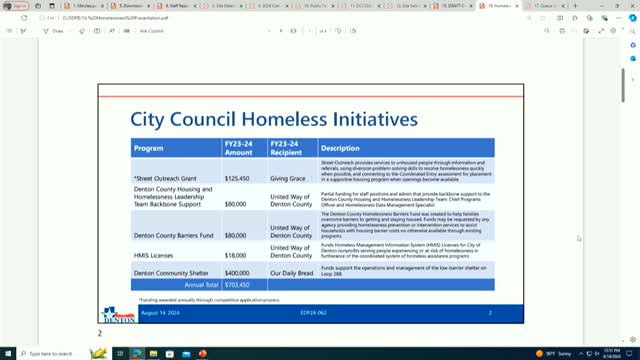Activate the Draw tool

[x=53, y=31]
